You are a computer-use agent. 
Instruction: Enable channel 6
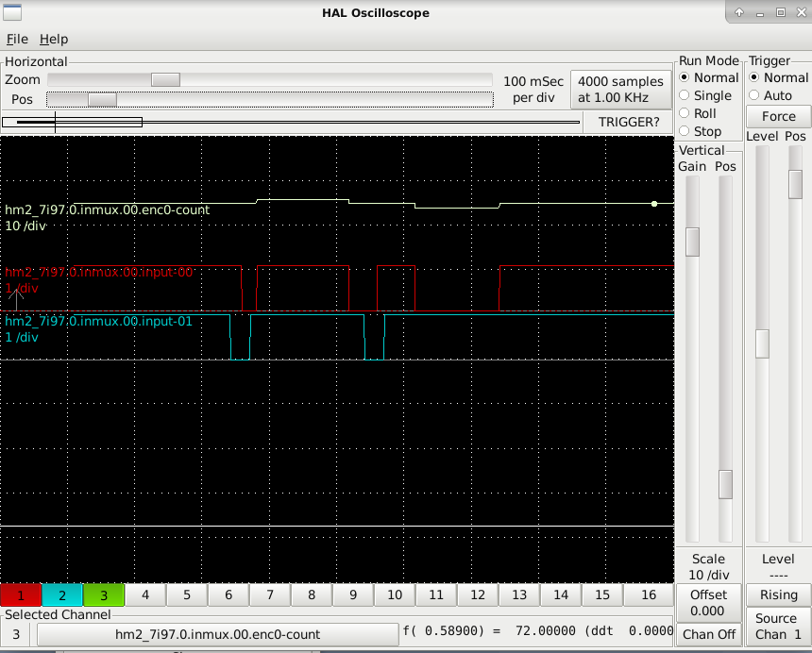(228, 595)
